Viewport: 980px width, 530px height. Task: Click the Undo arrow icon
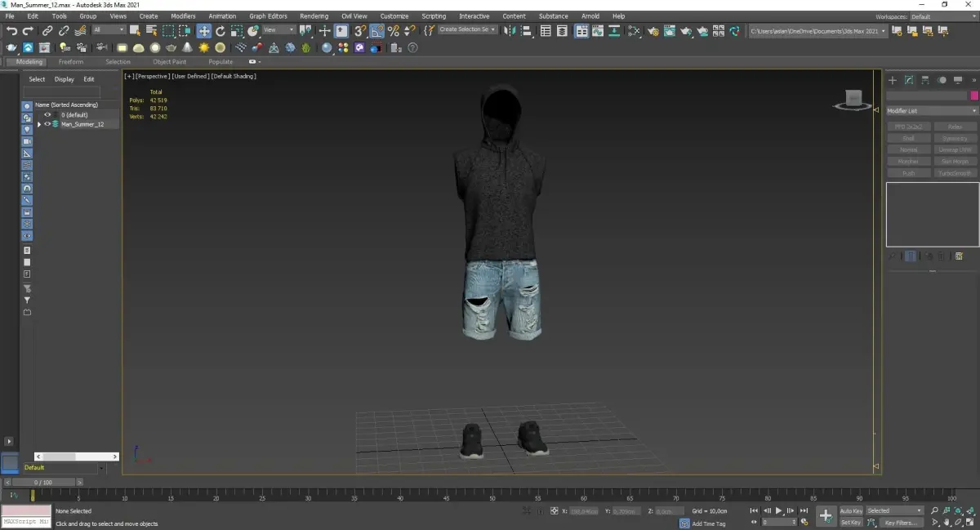point(11,31)
